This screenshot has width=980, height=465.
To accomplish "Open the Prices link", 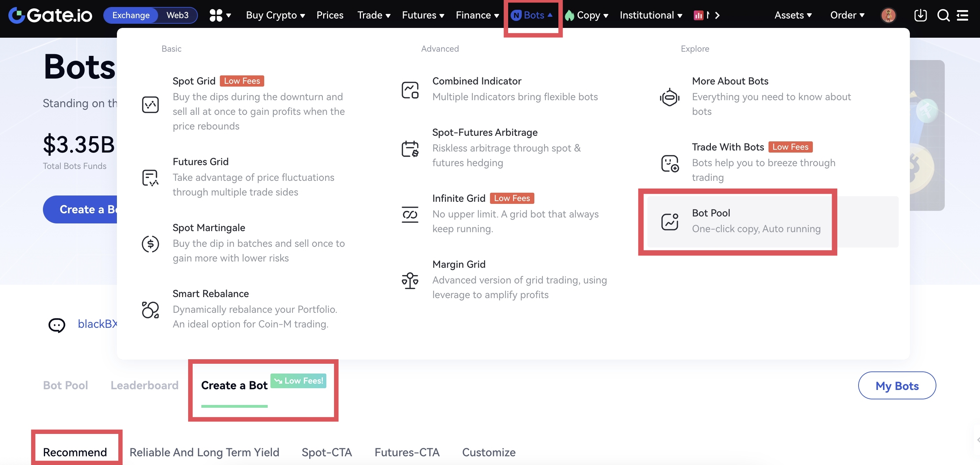I will pyautogui.click(x=329, y=15).
